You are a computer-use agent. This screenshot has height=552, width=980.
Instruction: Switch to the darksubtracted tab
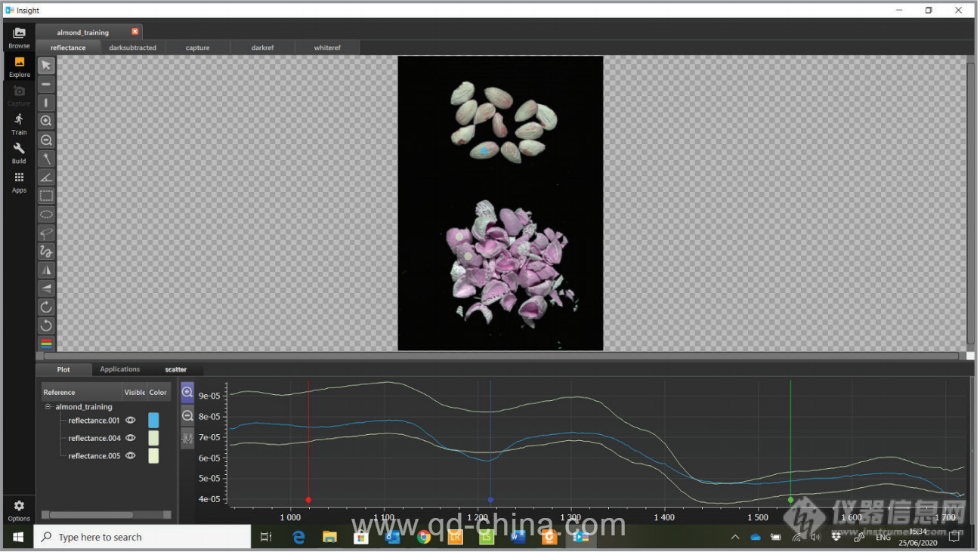tap(132, 48)
